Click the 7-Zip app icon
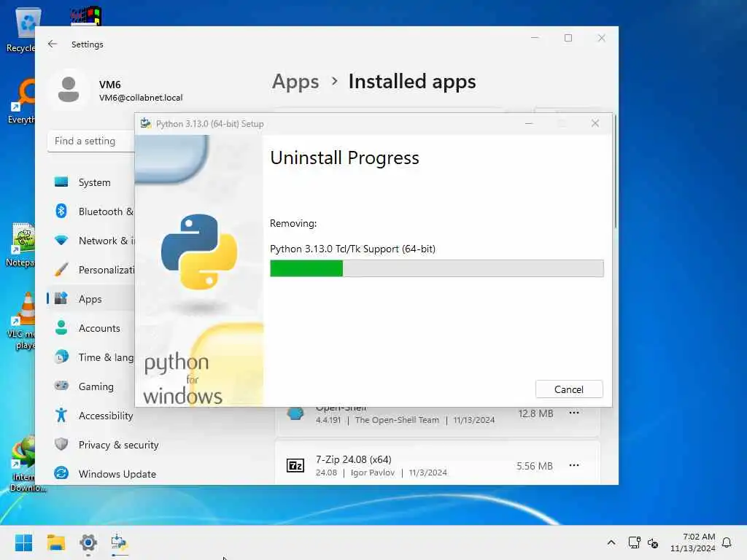The image size is (747, 560). (x=295, y=465)
